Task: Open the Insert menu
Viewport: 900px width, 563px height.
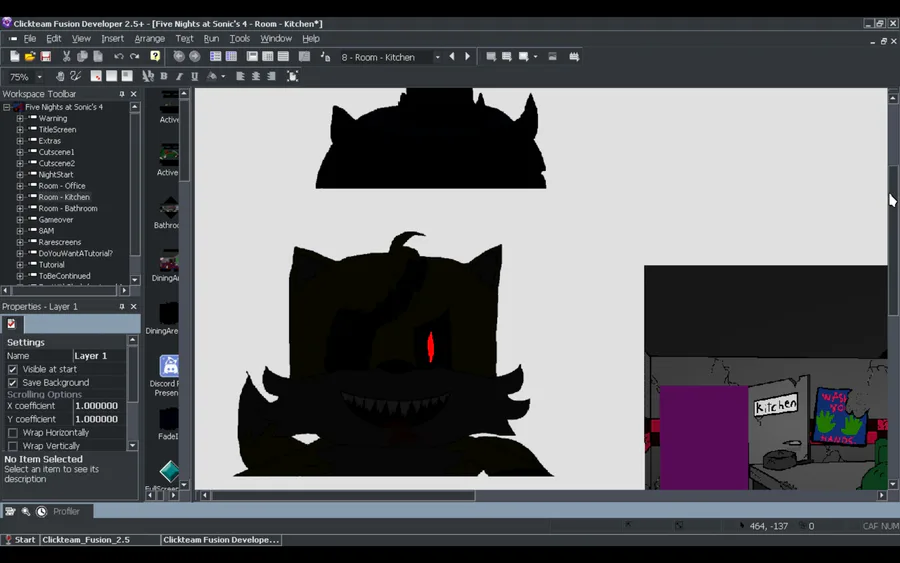Action: pos(112,38)
